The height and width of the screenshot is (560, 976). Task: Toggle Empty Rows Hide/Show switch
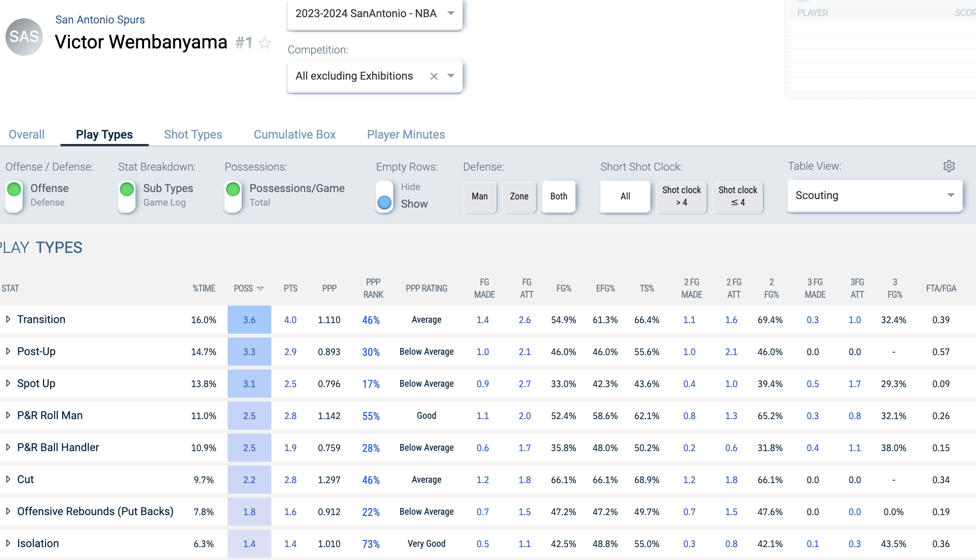click(x=385, y=196)
